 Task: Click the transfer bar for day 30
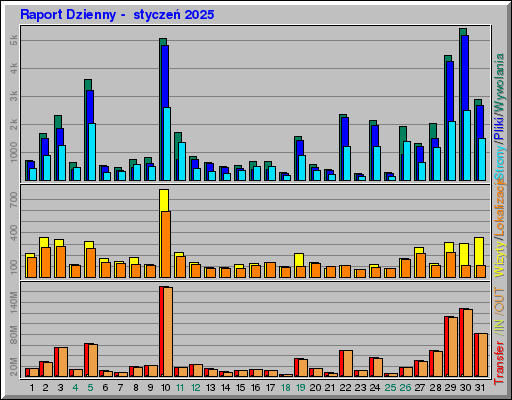(x=466, y=343)
